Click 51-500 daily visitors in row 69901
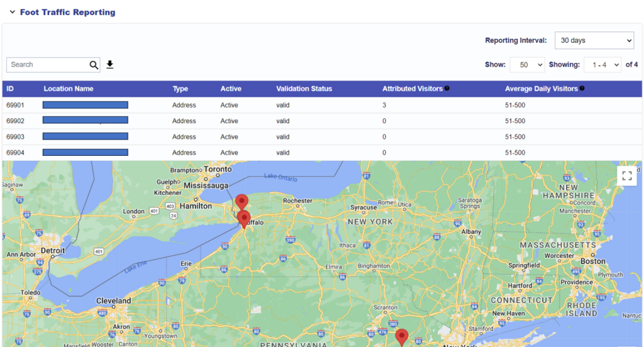Image resolution: width=644 pixels, height=347 pixels. [515, 105]
